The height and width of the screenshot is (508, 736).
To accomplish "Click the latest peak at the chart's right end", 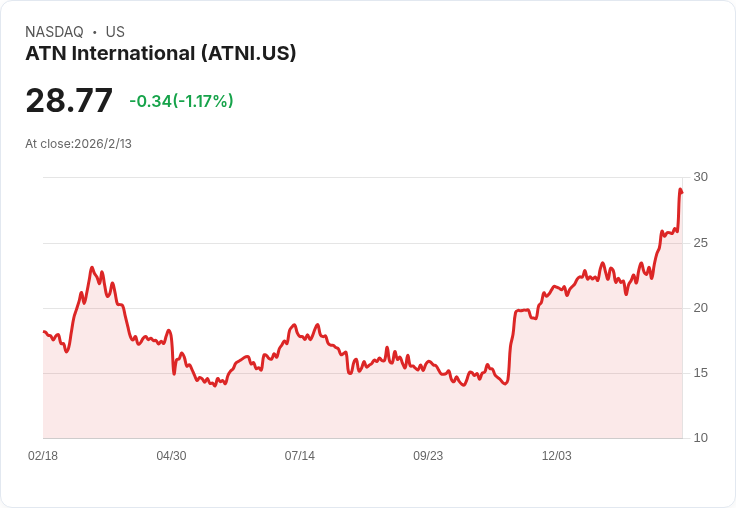I will tap(680, 189).
